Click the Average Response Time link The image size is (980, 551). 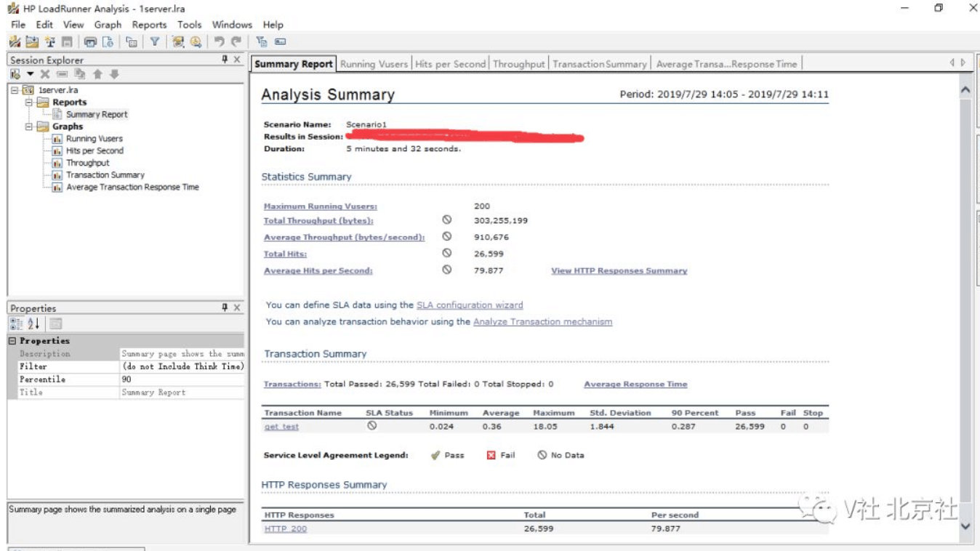[x=635, y=384]
